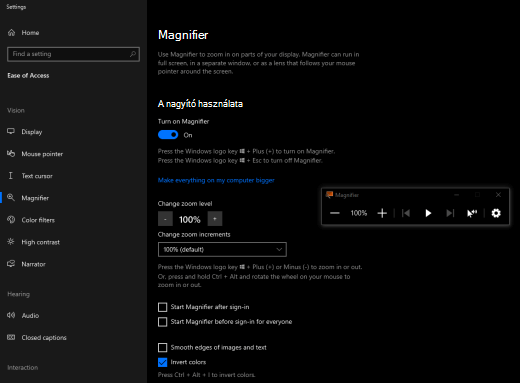The width and height of the screenshot is (520, 383).
Task: Open Magnifier toolbar settings gear
Action: pyautogui.click(x=496, y=213)
